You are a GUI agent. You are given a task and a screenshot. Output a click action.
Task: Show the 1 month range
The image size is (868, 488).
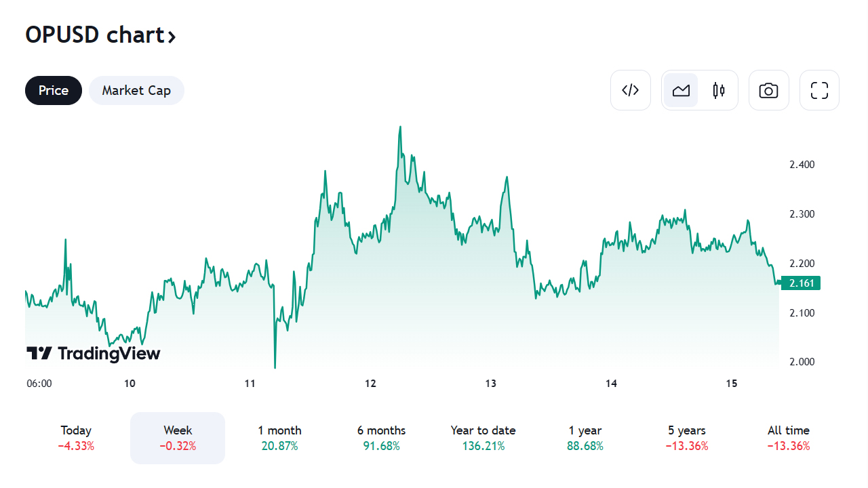[x=279, y=438]
